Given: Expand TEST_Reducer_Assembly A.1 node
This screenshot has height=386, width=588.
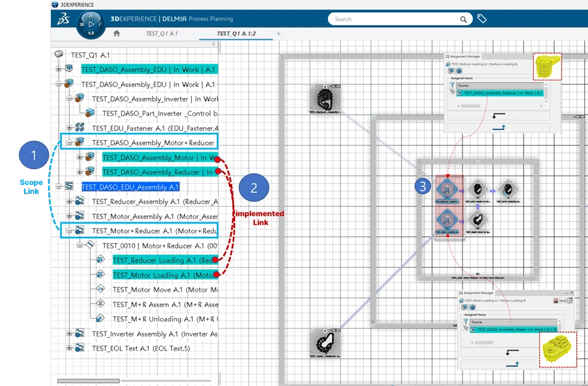Looking at the screenshot, I should [x=69, y=202].
